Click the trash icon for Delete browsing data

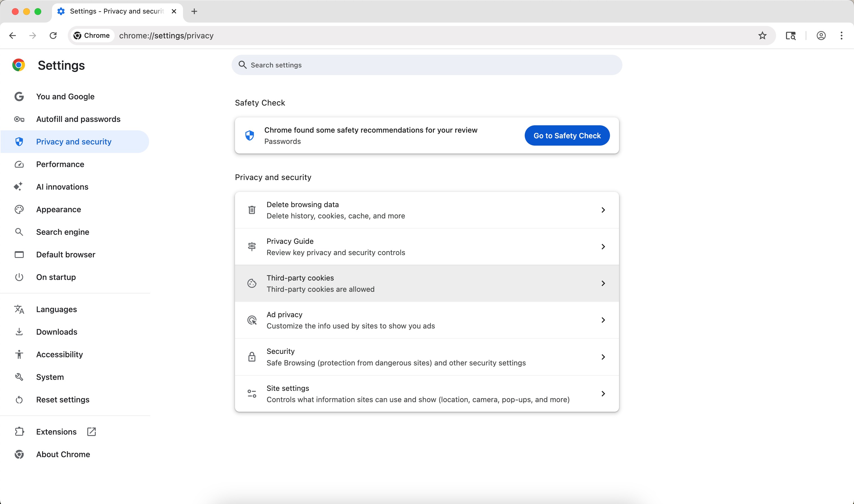tap(252, 210)
